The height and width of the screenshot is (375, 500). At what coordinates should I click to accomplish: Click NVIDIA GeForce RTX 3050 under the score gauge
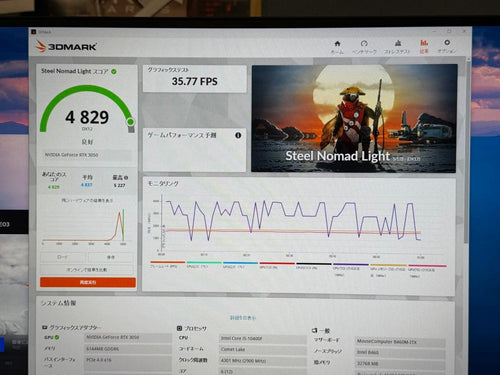pyautogui.click(x=71, y=155)
